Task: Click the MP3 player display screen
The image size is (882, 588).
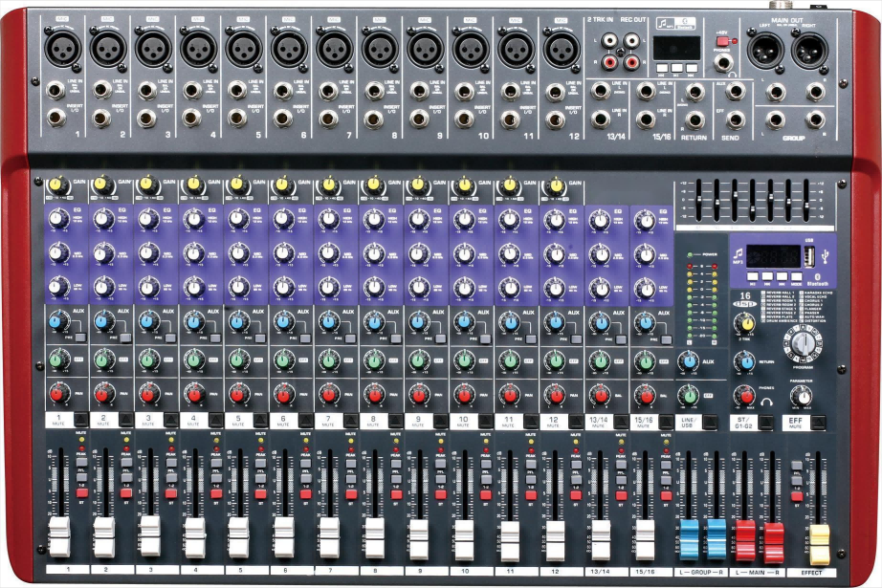Action: pyautogui.click(x=773, y=257)
